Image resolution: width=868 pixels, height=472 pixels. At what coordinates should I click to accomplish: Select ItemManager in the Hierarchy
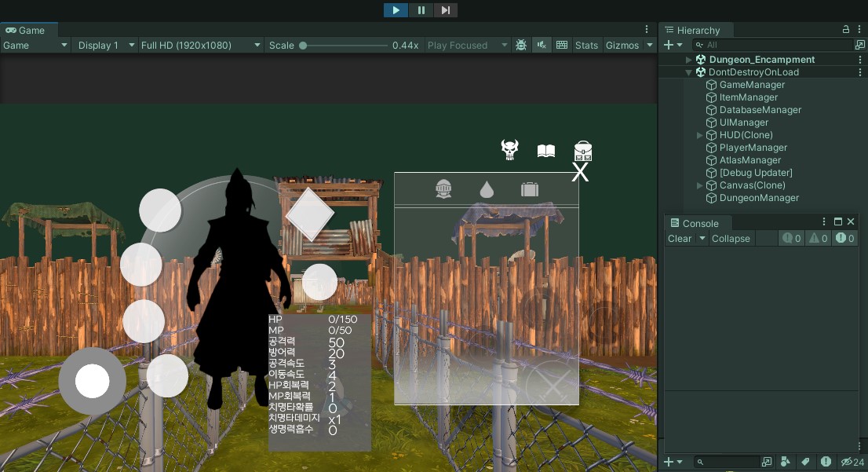[x=749, y=97]
